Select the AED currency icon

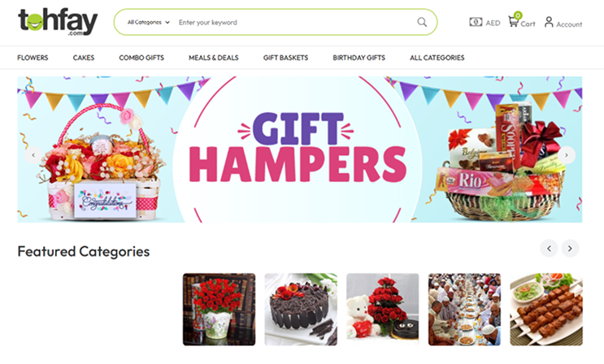[476, 22]
